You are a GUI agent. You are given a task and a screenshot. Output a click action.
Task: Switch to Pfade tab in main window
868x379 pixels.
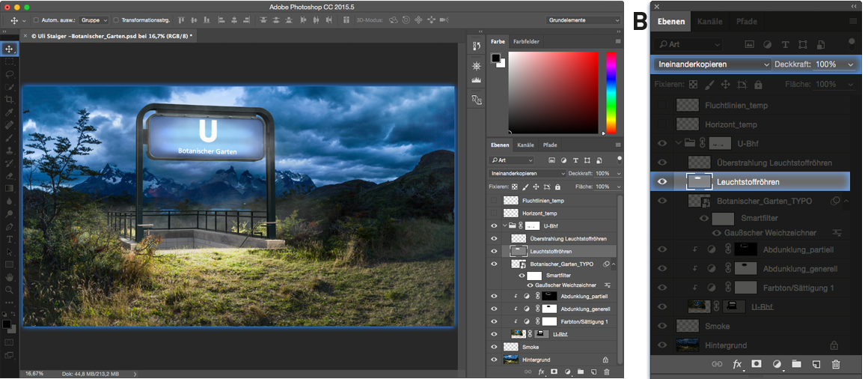point(549,145)
